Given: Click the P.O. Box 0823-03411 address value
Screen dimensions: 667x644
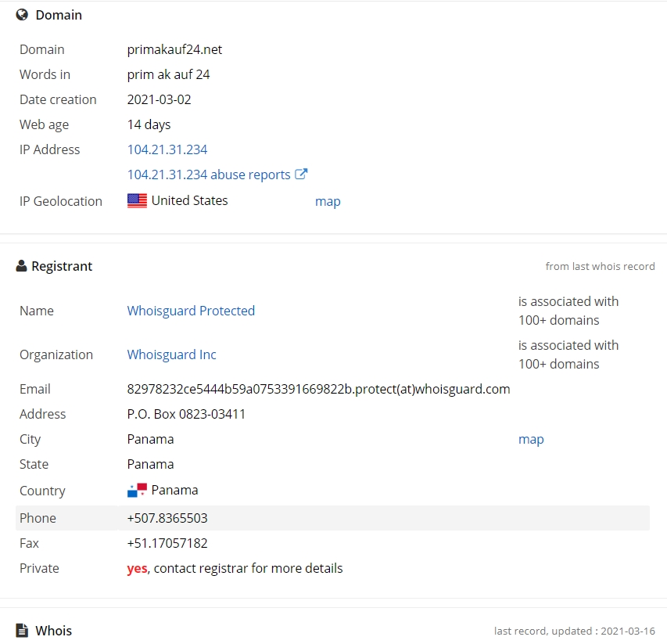Looking at the screenshot, I should coord(186,414).
